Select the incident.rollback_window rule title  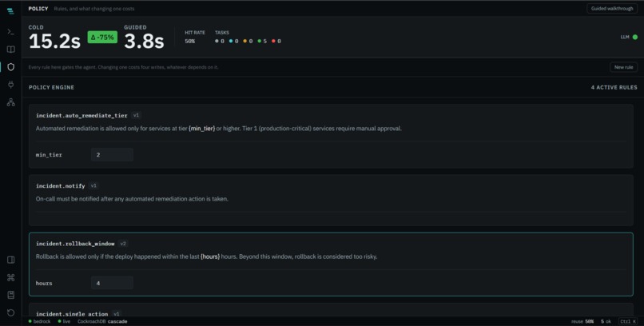pos(75,244)
